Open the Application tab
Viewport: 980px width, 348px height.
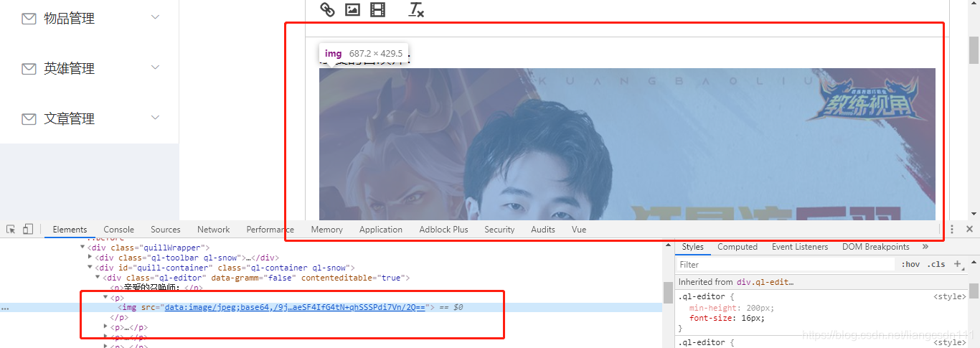point(381,230)
